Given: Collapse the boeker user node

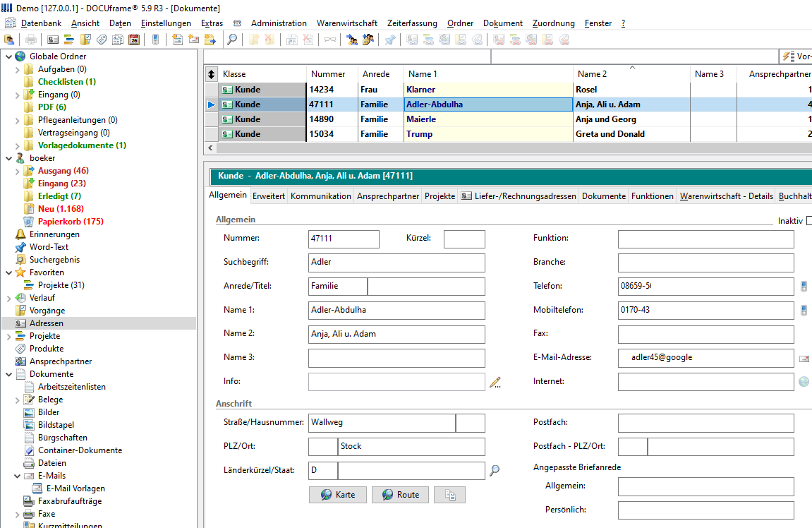Looking at the screenshot, I should [8, 158].
